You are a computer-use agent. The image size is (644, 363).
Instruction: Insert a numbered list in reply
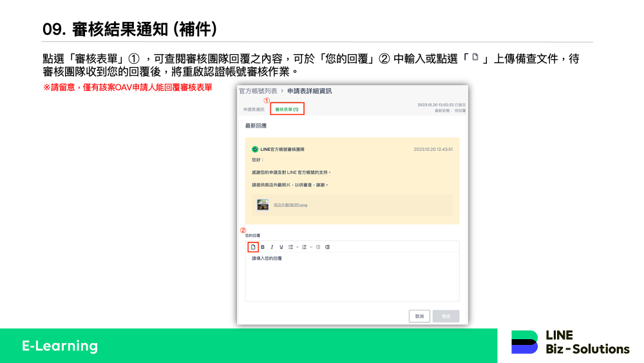304,247
